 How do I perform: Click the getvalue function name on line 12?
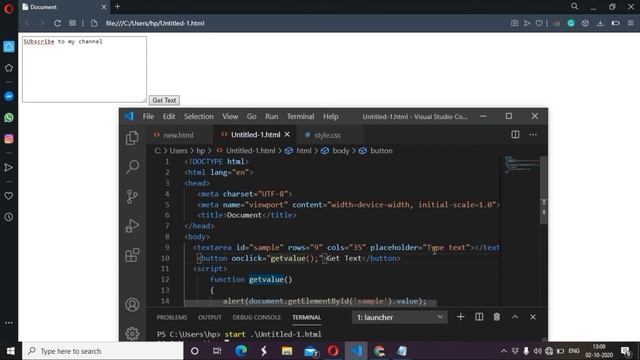coord(266,280)
